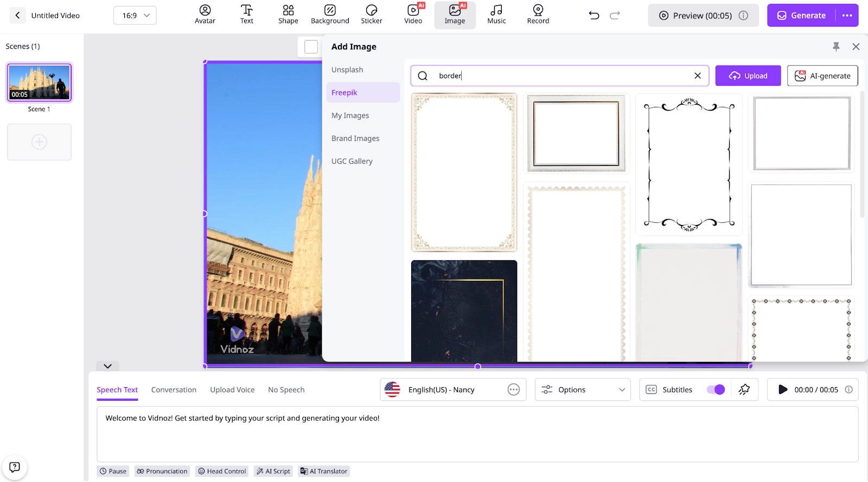The height and width of the screenshot is (482, 868).
Task: Open the Avatar tool
Action: (205, 15)
